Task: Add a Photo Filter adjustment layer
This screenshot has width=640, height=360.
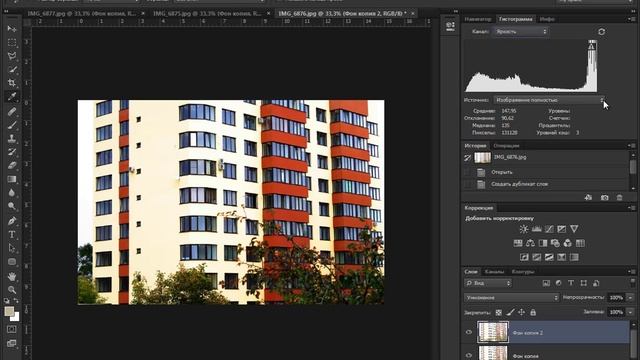Action: (x=555, y=243)
